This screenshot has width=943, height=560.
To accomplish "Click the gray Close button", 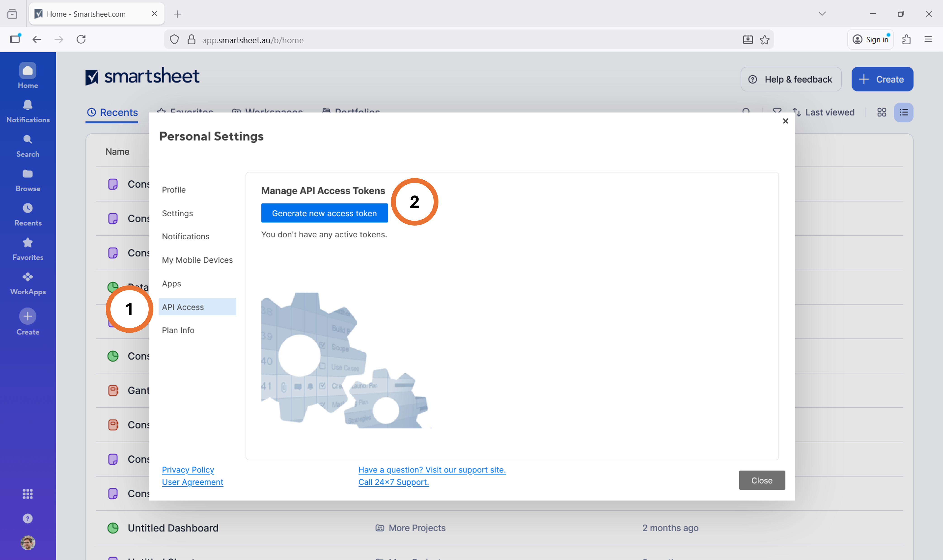I will (x=762, y=480).
